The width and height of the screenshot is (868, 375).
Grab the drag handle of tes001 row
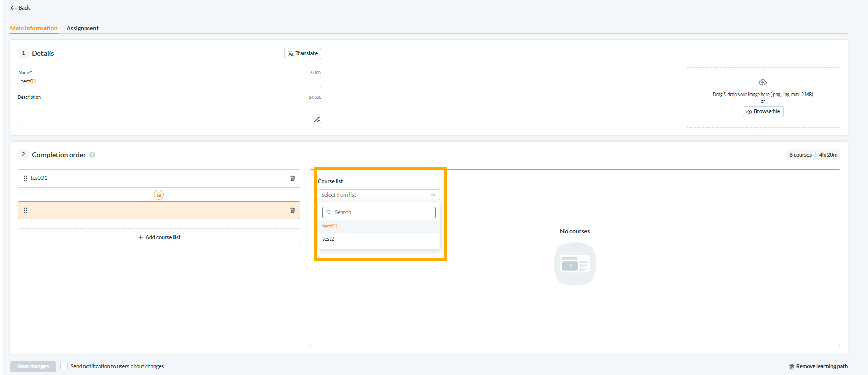[x=25, y=178]
